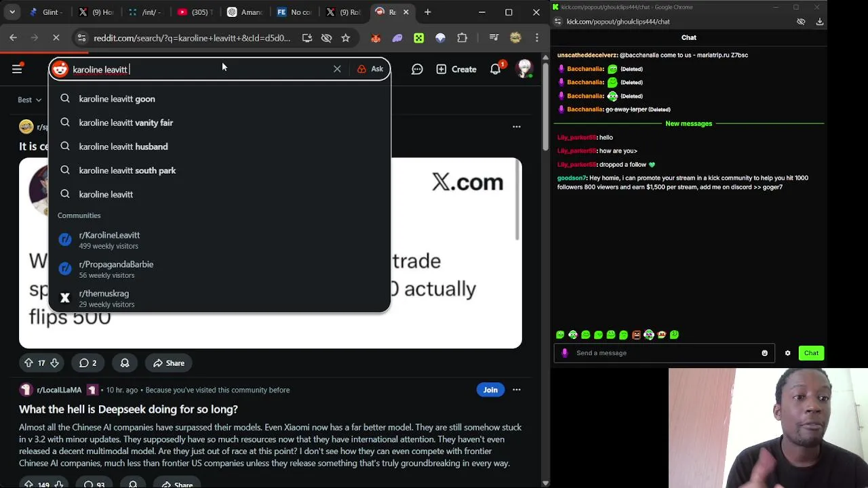Switch to the ChatGPT Amanc tab
This screenshot has width=868, height=488.
[245, 12]
